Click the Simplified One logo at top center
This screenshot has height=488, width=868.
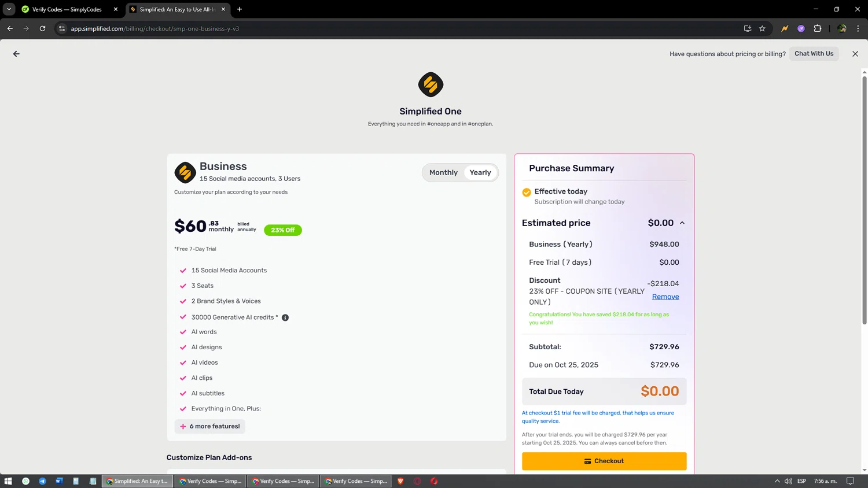point(431,84)
